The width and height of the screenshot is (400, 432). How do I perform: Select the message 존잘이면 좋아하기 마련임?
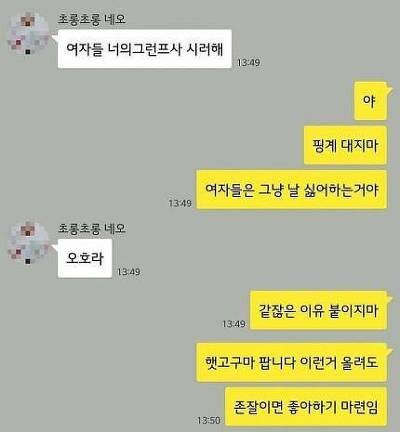306,407
